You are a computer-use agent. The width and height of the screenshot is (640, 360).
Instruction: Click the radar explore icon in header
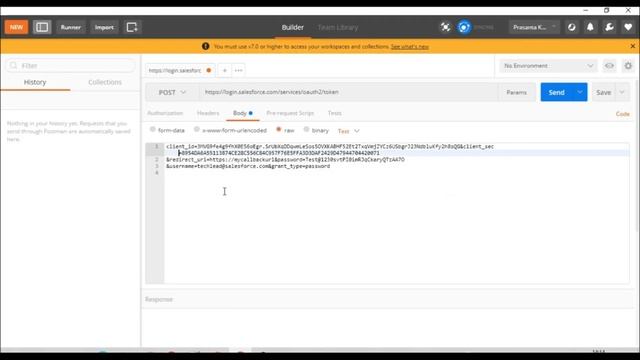[571, 27]
